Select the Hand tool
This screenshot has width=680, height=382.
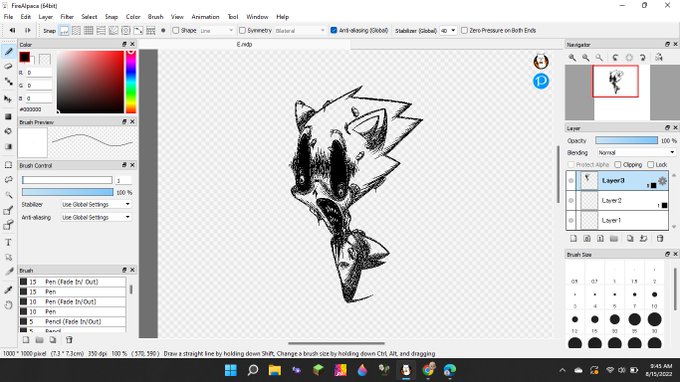coord(8,305)
